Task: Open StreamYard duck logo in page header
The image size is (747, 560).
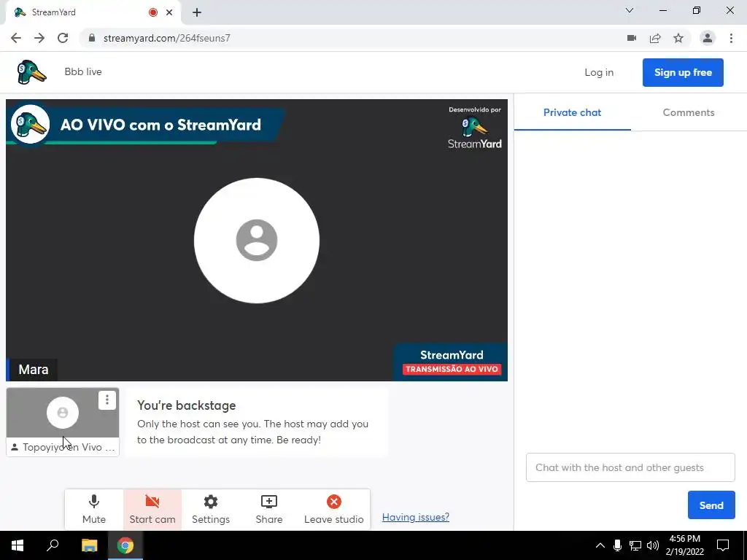Action: pyautogui.click(x=31, y=72)
